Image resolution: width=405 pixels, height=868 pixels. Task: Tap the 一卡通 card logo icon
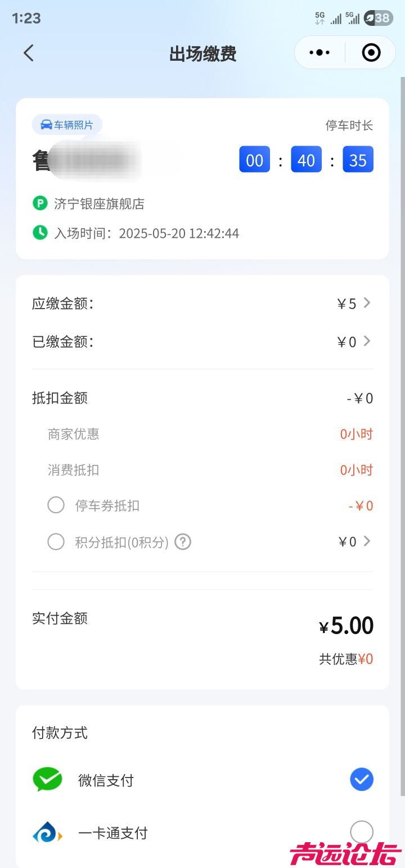tap(47, 833)
